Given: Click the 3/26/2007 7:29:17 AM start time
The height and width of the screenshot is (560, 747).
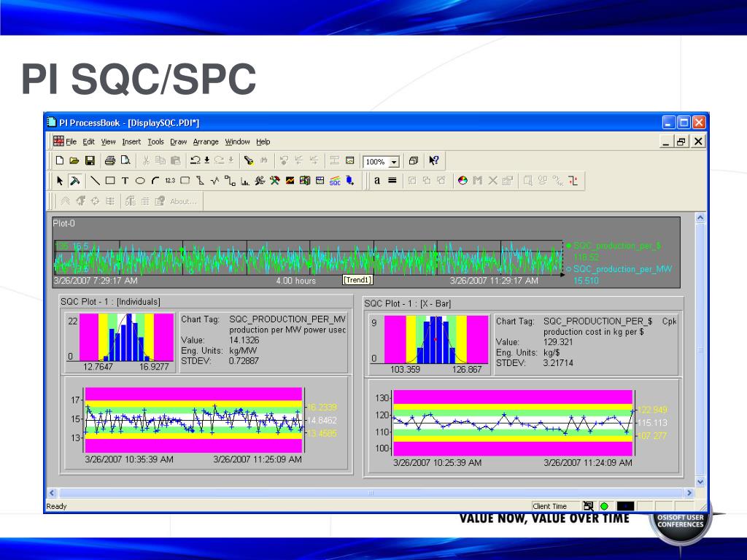Looking at the screenshot, I should click(x=96, y=281).
